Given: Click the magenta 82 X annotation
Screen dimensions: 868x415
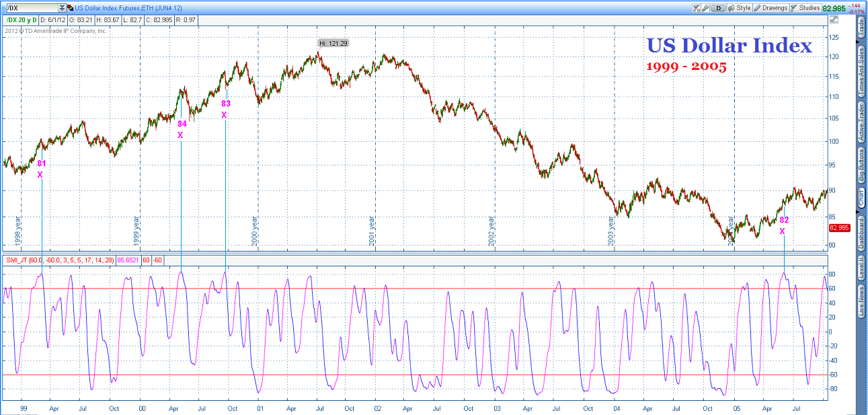Looking at the screenshot, I should [784, 225].
